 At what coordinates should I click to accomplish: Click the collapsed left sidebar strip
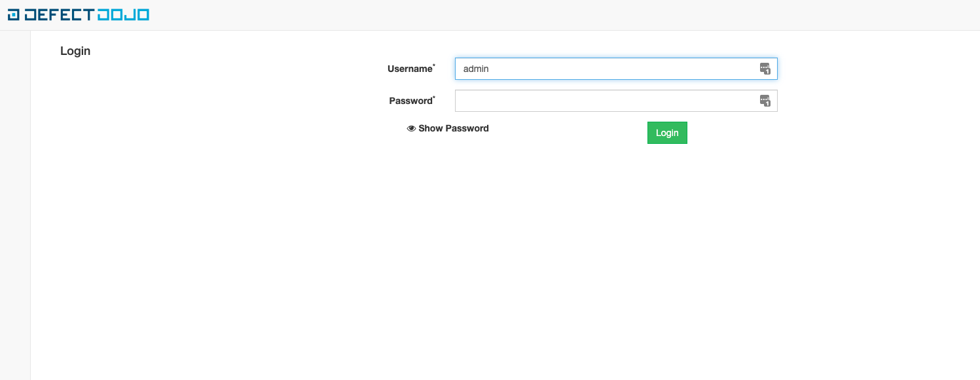[x=14, y=196]
